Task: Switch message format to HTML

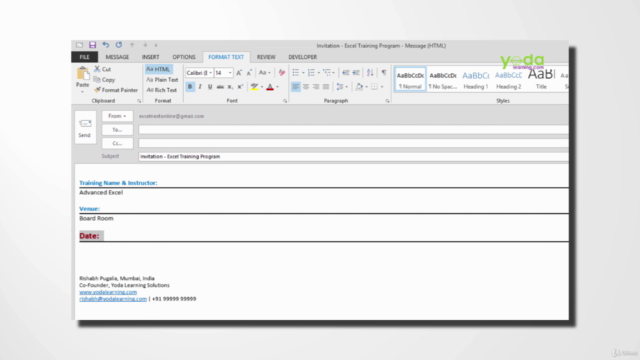Action: [x=158, y=69]
